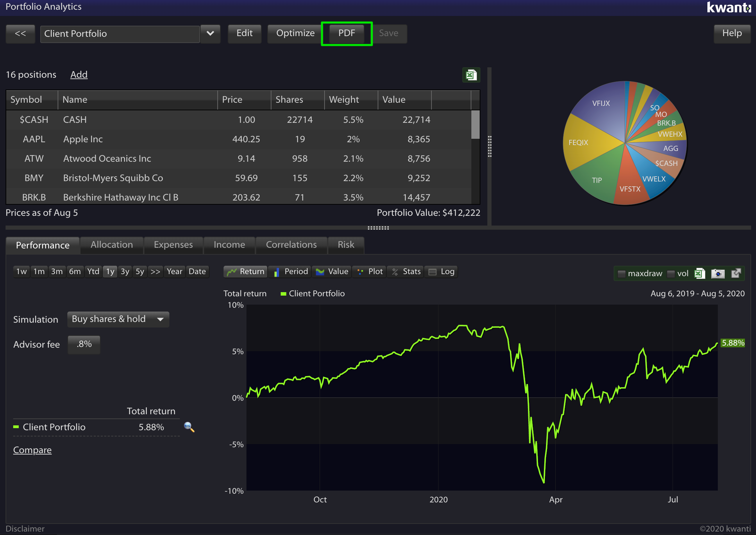The width and height of the screenshot is (756, 535).
Task: Switch chart to Period view
Action: point(289,272)
